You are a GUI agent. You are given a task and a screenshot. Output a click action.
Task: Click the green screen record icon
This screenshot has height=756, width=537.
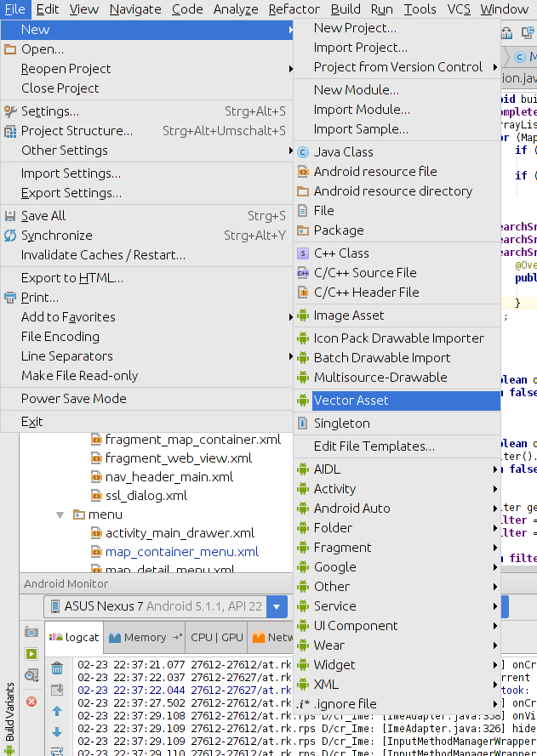pos(31,654)
